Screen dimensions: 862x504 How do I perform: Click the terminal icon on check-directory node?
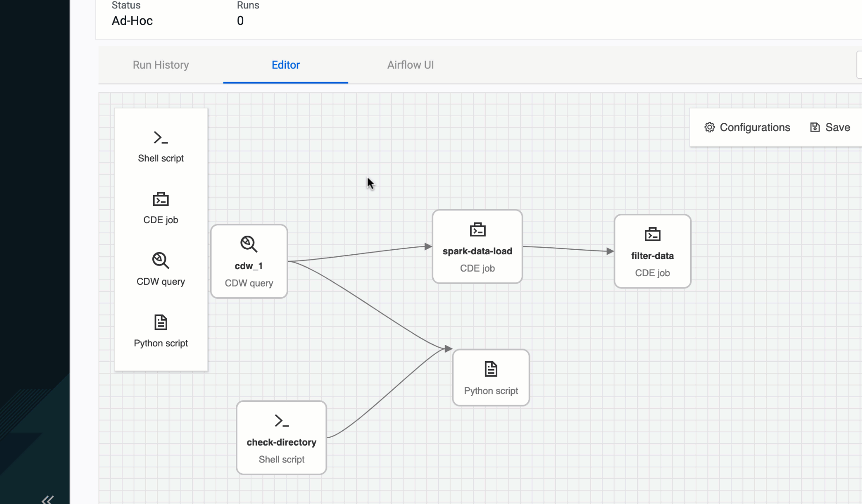coord(281,420)
